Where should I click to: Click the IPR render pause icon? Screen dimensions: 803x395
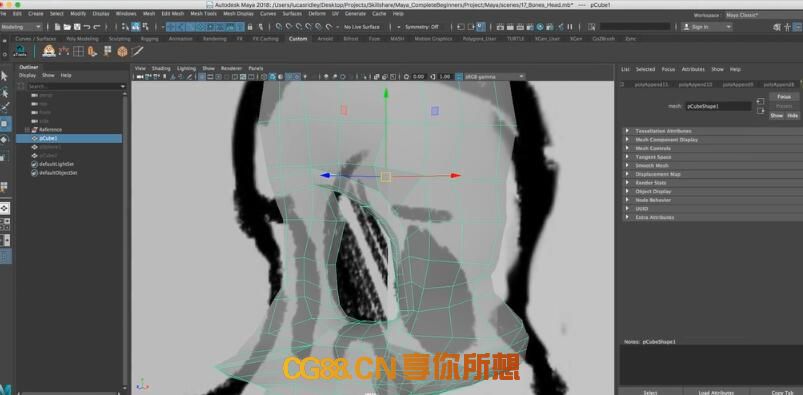point(569,27)
